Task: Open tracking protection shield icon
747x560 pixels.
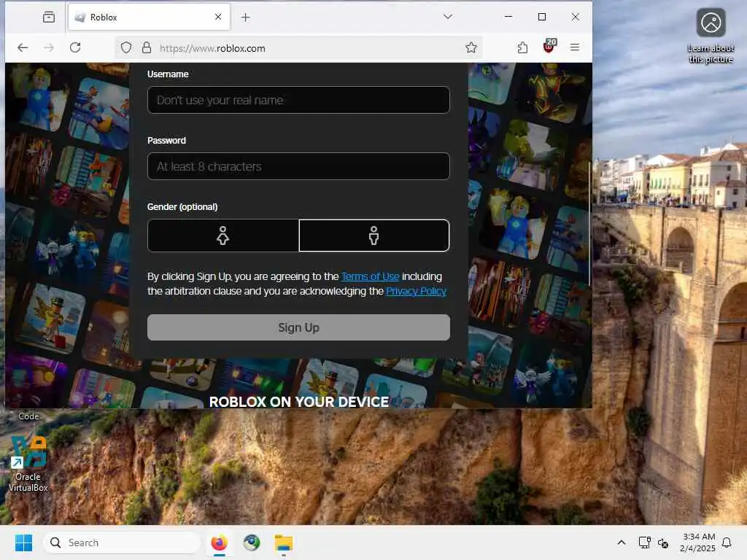Action: (x=125, y=47)
